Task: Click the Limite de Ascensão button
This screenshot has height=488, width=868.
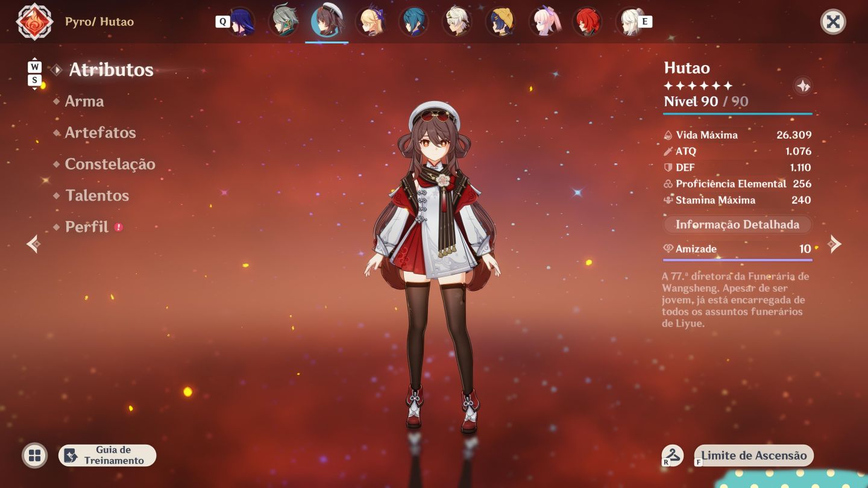Action: click(753, 455)
